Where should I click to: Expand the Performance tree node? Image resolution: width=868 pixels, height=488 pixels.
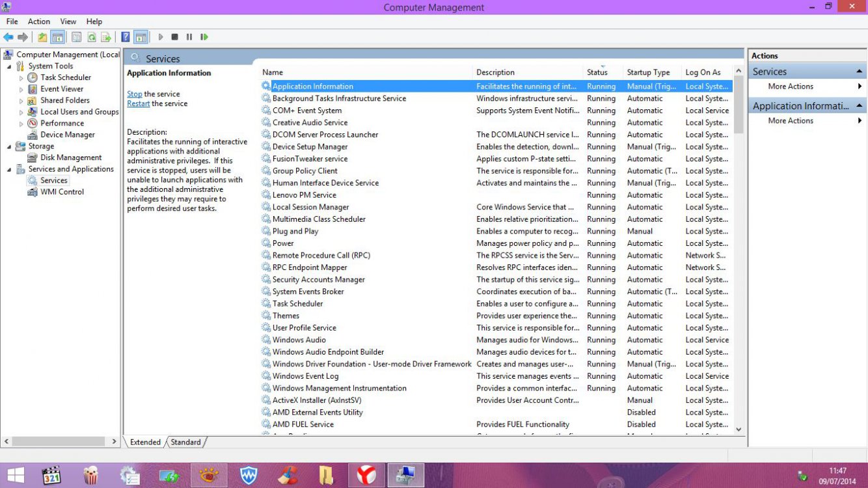click(21, 124)
